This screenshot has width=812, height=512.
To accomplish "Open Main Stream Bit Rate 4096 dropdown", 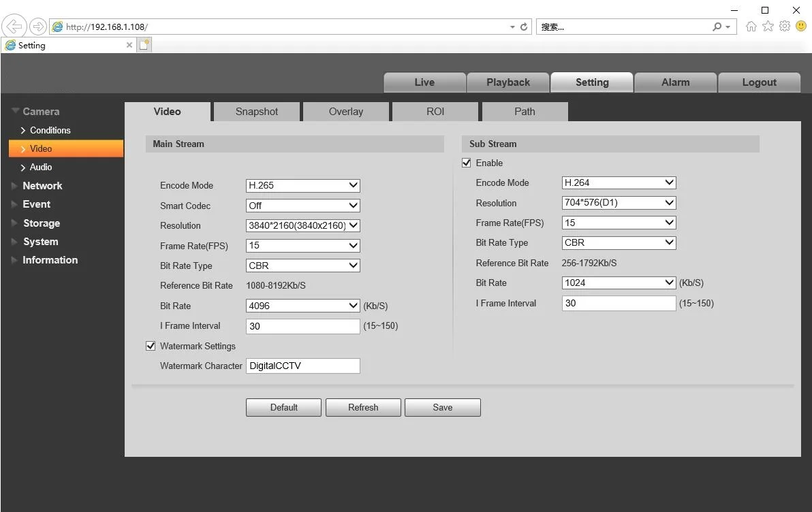I will (303, 306).
